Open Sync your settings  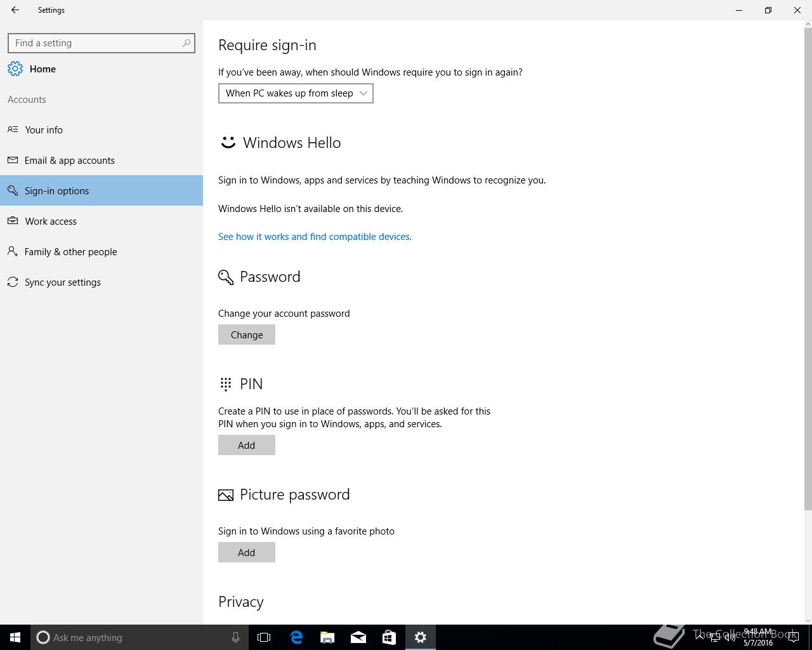tap(101, 282)
